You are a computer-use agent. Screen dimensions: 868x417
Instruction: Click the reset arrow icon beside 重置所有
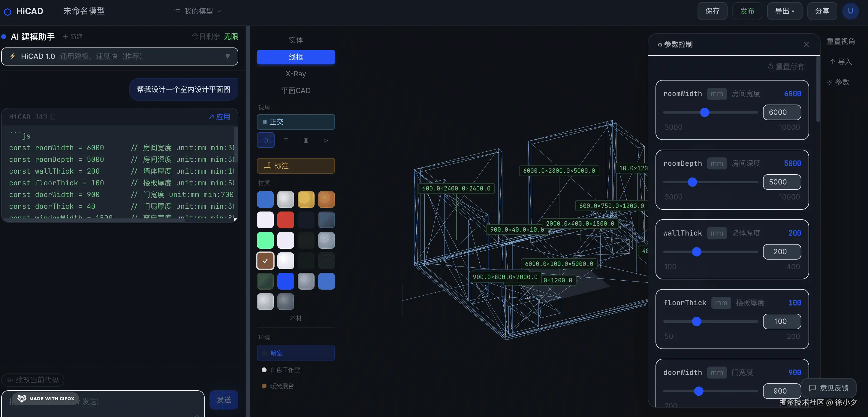point(770,66)
